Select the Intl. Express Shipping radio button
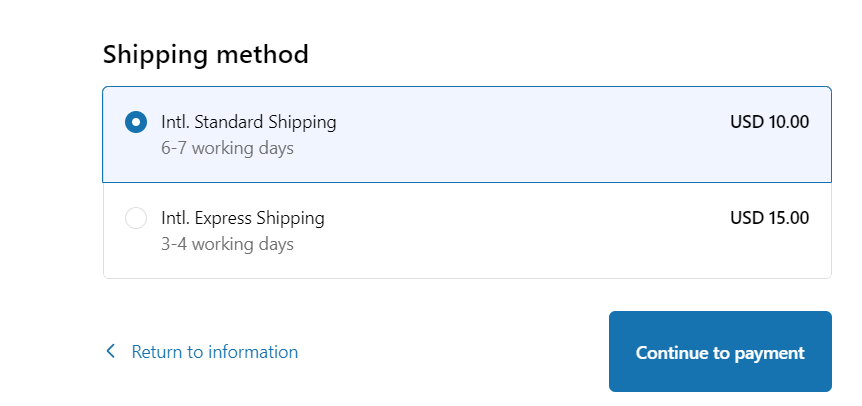The height and width of the screenshot is (406, 862). (x=136, y=218)
